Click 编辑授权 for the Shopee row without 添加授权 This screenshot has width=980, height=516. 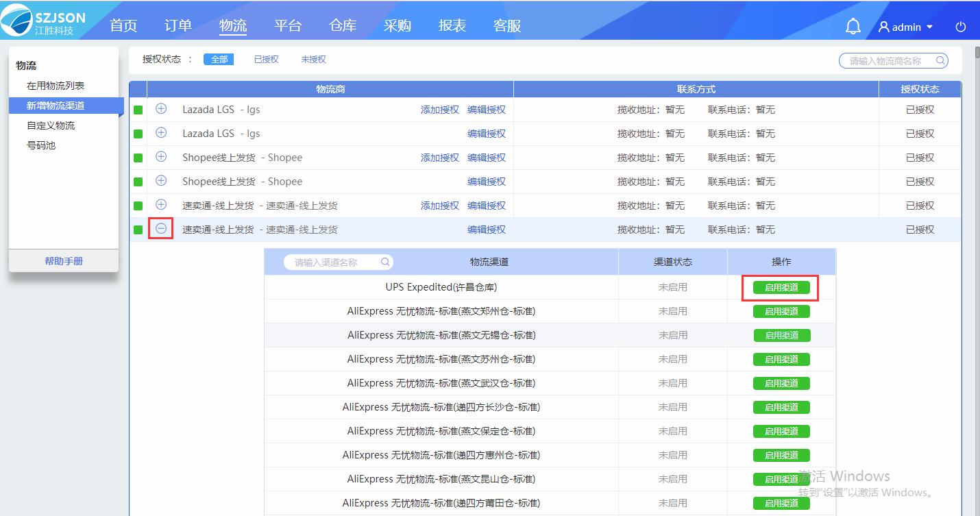click(487, 182)
